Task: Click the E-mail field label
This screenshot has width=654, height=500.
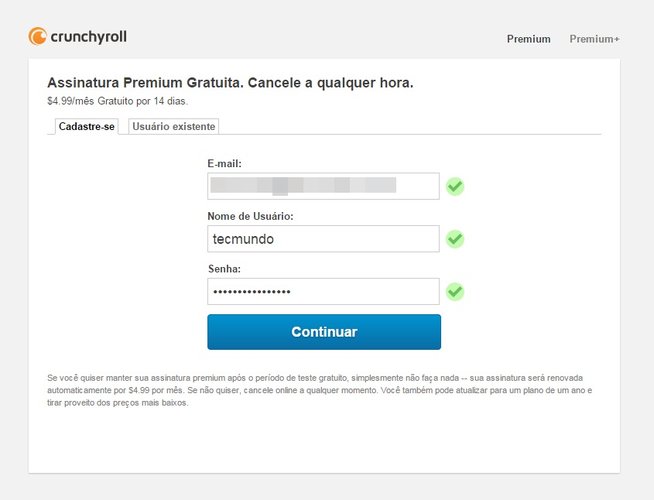Action: tap(224, 163)
